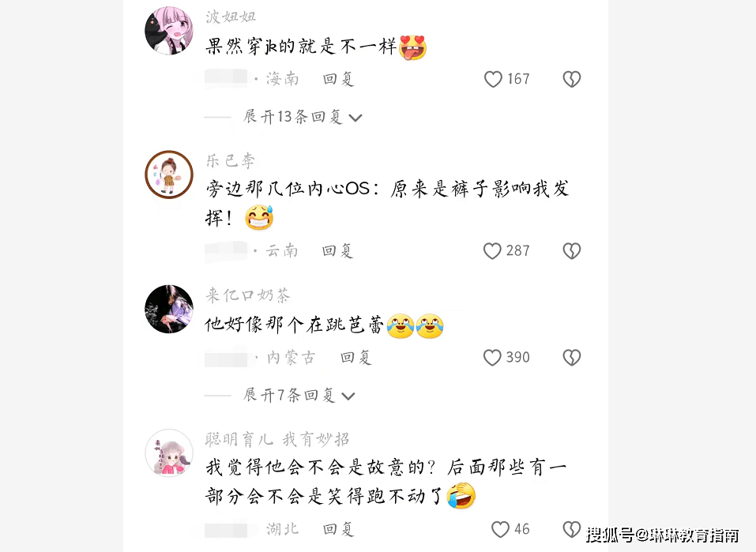The image size is (756, 552).
Task: Reply to the 内蒙古 comment
Action: 355,357
